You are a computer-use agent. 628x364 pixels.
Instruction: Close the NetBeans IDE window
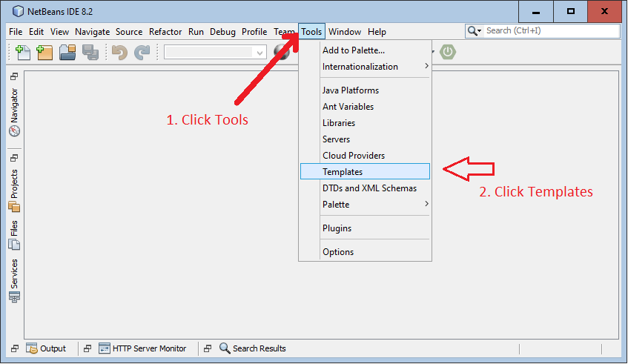tap(605, 12)
